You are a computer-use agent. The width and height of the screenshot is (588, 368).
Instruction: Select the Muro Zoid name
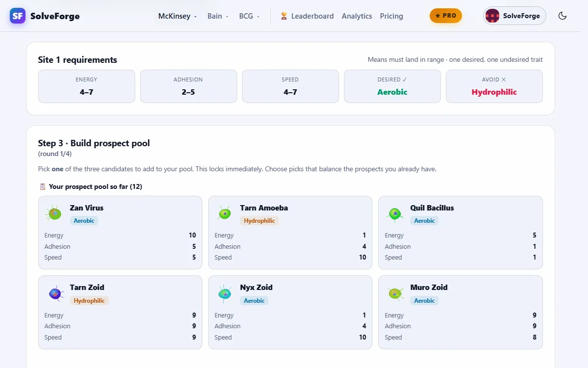429,288
